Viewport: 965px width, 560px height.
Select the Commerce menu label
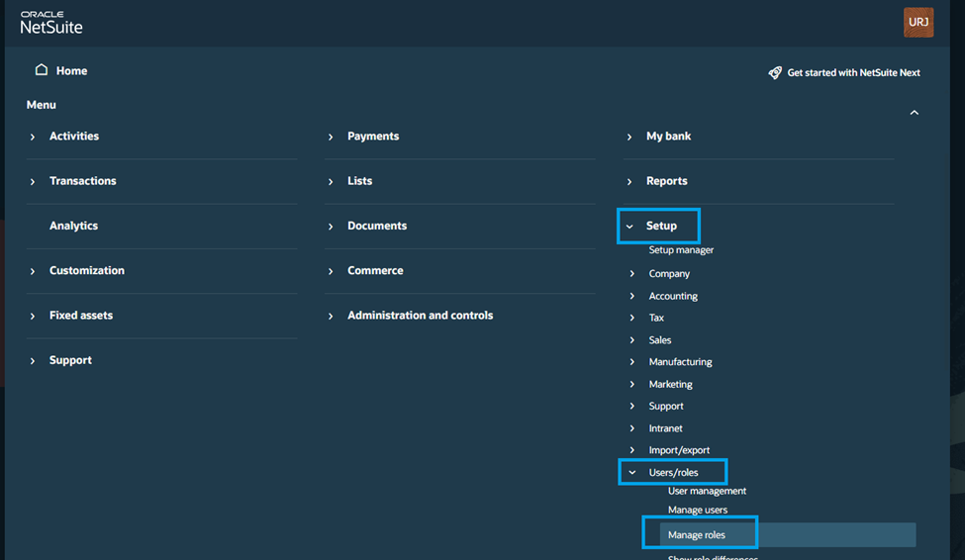[375, 271]
